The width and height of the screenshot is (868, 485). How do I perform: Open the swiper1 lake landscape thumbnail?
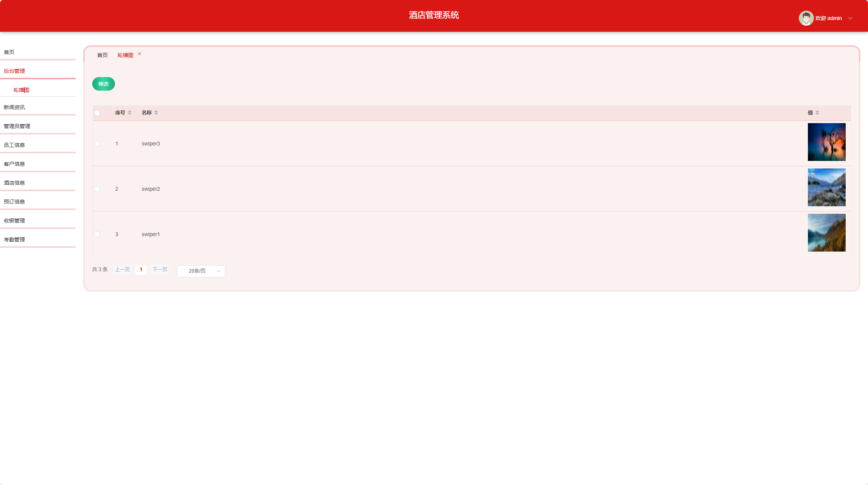pyautogui.click(x=826, y=233)
